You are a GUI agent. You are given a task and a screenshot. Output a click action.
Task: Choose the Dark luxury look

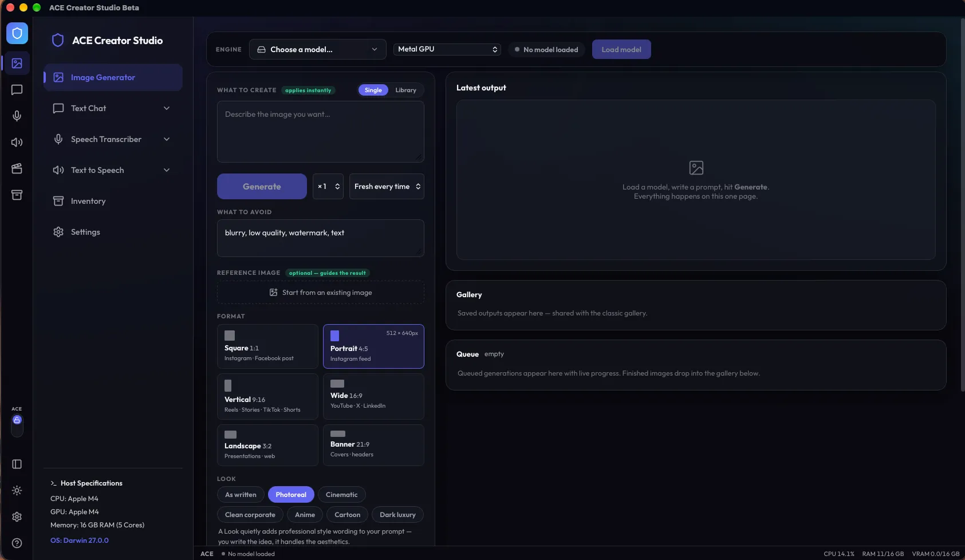pos(397,515)
